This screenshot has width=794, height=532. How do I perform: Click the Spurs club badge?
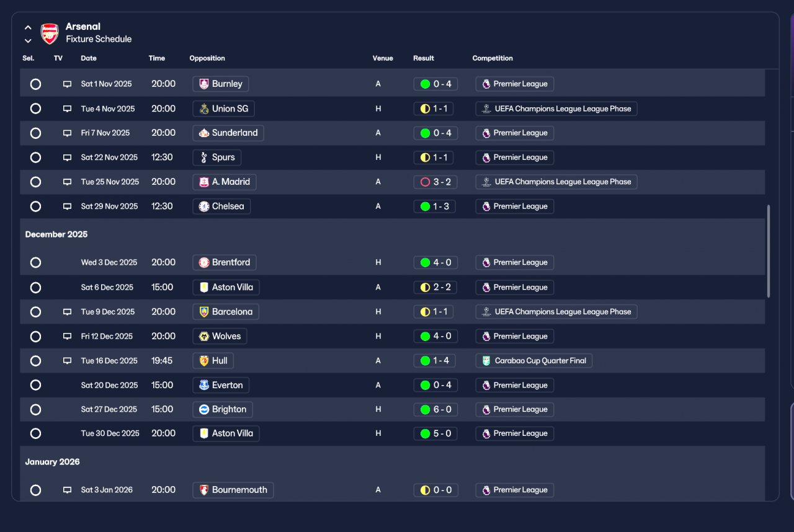click(x=204, y=157)
